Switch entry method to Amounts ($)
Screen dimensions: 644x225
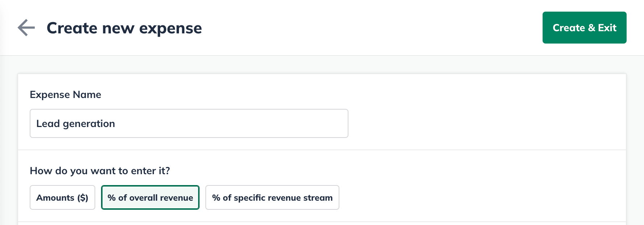pyautogui.click(x=62, y=197)
